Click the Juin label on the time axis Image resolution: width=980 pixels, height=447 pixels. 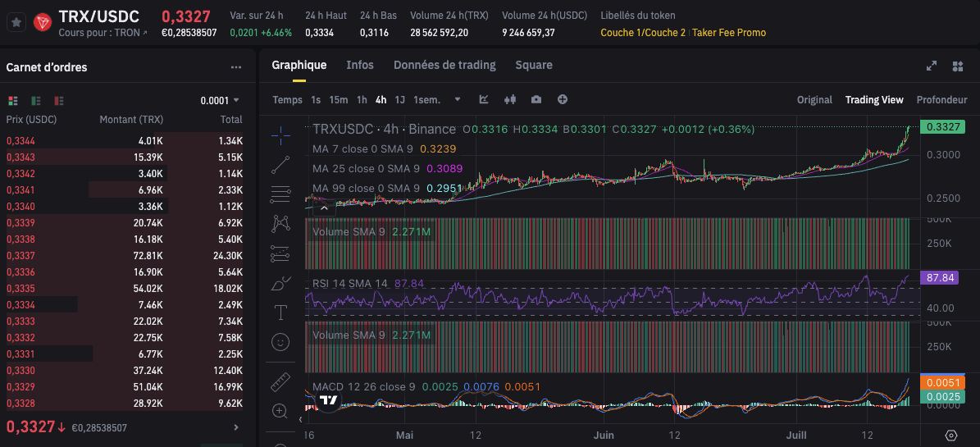click(x=603, y=436)
